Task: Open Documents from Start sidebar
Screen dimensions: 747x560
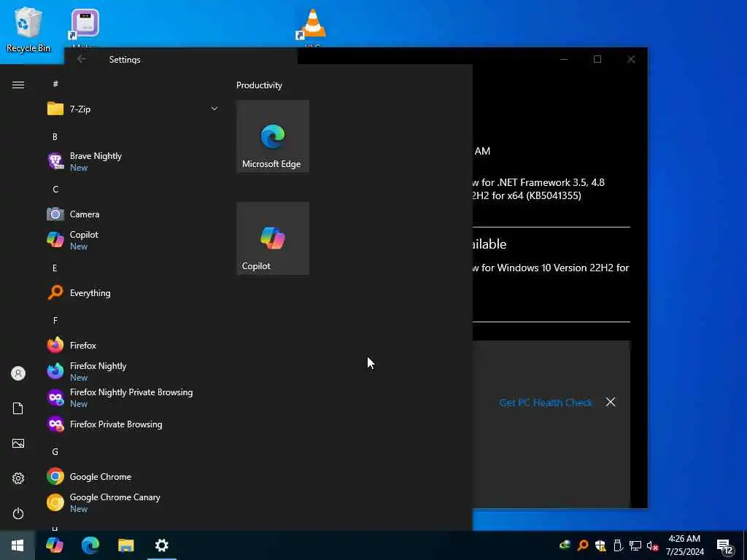Action: (x=18, y=408)
